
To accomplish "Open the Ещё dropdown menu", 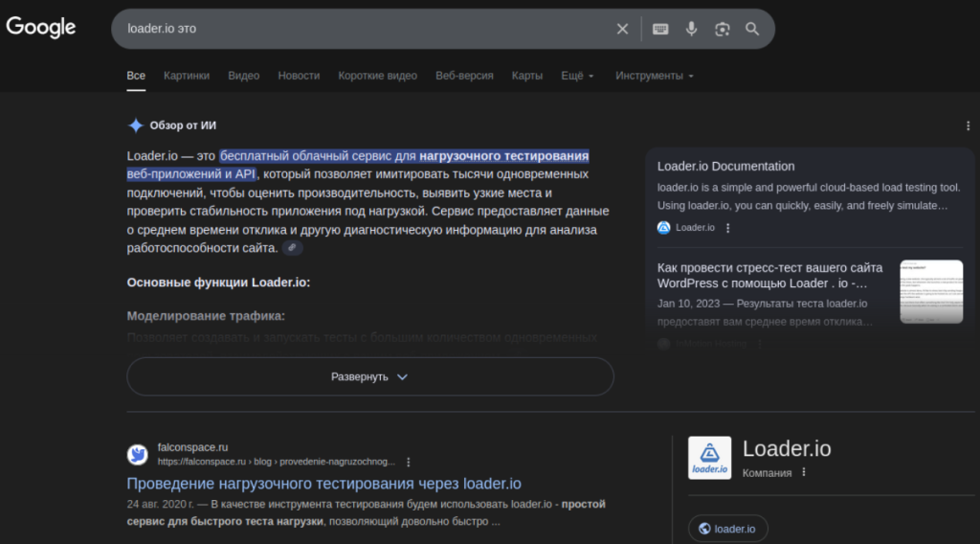I will [x=577, y=76].
